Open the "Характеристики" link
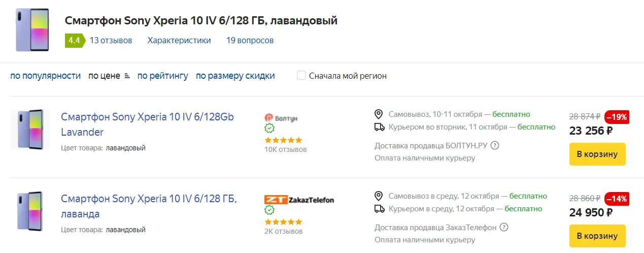The height and width of the screenshot is (253, 644). point(179,41)
